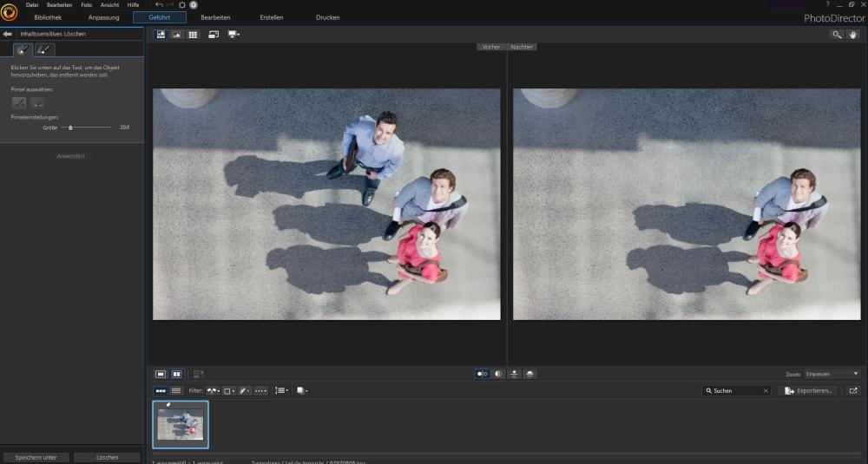868x464 pixels.
Task: Open the sort order dropdown in filmstrip
Action: 281,391
